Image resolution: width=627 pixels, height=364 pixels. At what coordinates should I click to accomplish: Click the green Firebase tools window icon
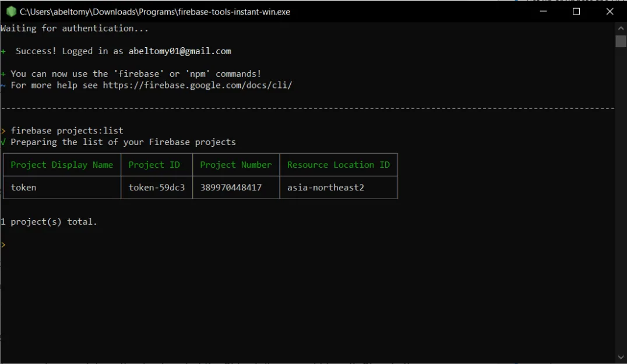(11, 12)
